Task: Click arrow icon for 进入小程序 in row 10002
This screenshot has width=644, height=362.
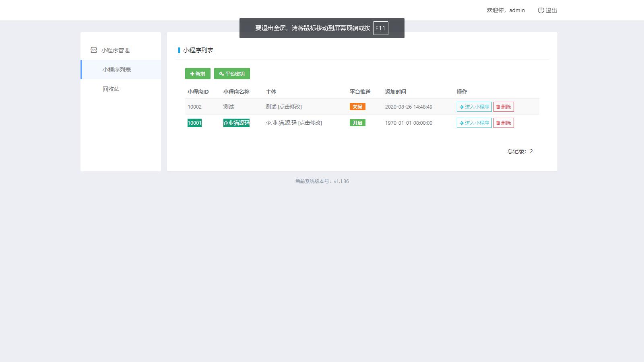Action: (461, 107)
